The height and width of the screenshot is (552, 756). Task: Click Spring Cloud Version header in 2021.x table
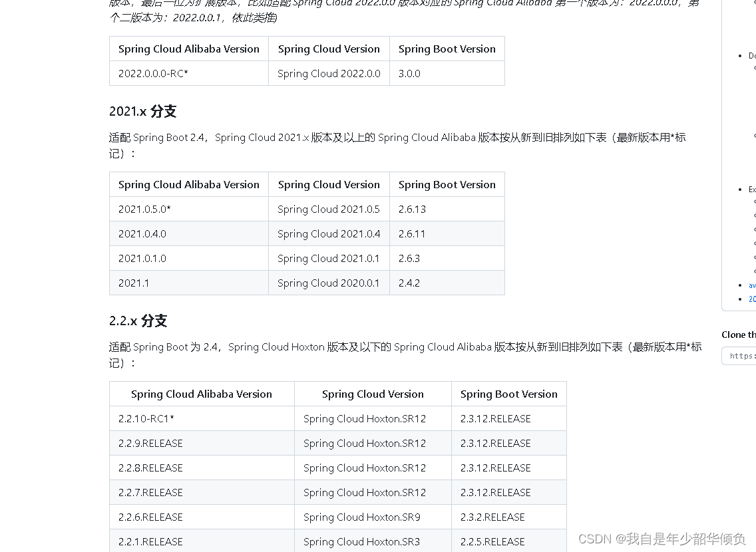(x=329, y=184)
